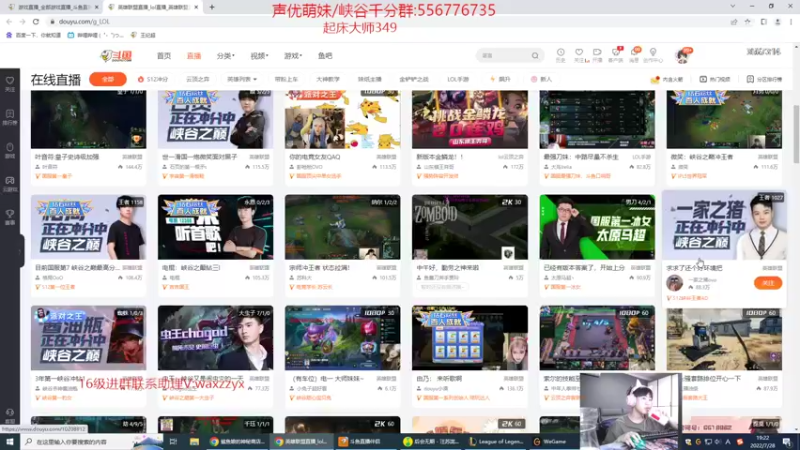Open the 你的电竞女友QAQ stream title

pyautogui.click(x=314, y=157)
